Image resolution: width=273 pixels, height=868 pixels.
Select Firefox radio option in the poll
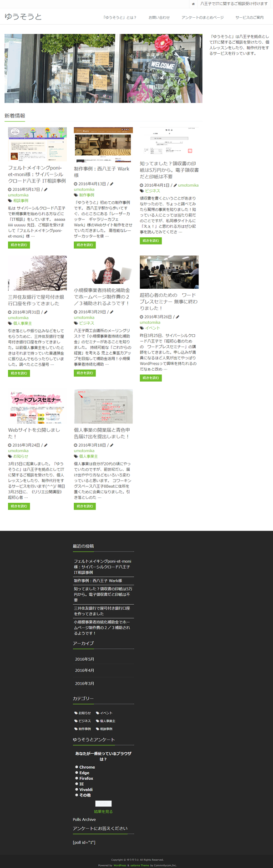76,778
